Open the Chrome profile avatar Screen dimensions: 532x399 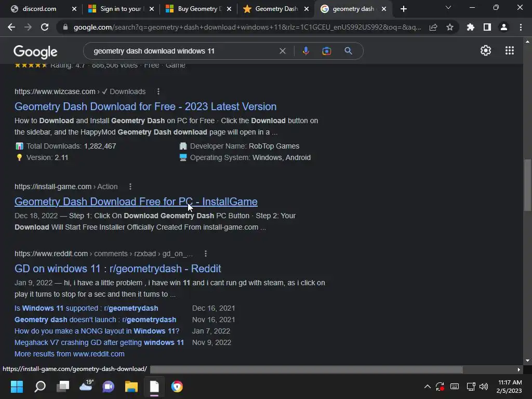click(x=504, y=27)
